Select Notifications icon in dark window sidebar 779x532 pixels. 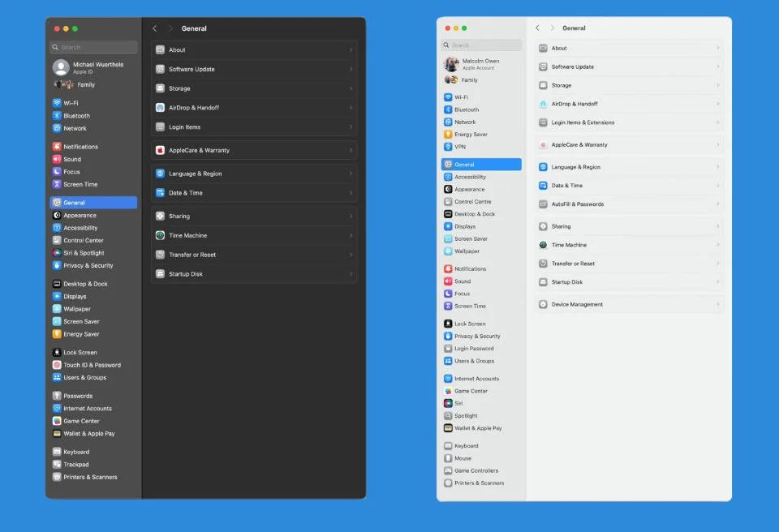point(57,147)
